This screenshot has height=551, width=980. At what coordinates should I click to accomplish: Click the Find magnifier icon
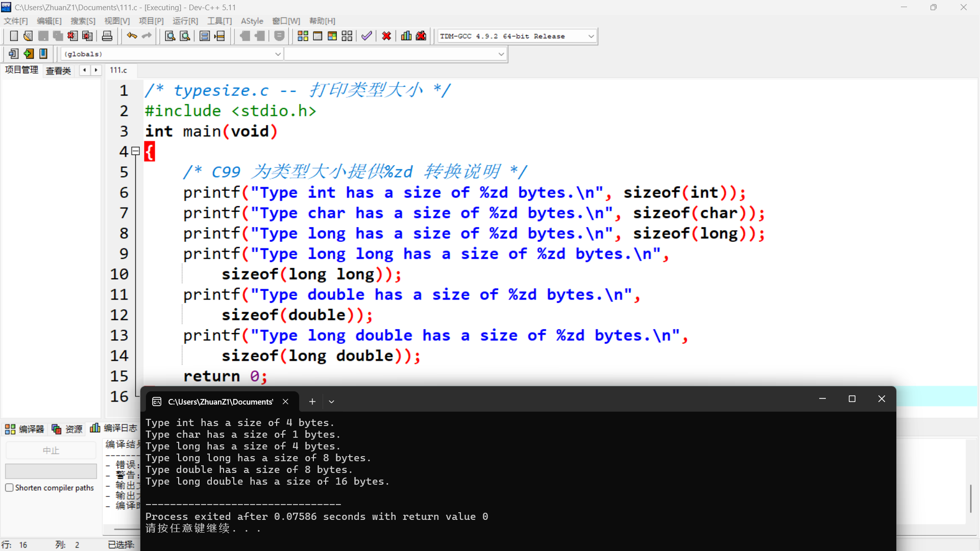170,36
